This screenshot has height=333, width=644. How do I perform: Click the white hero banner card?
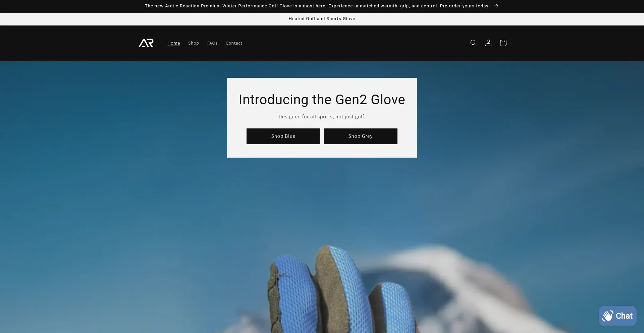(322, 118)
